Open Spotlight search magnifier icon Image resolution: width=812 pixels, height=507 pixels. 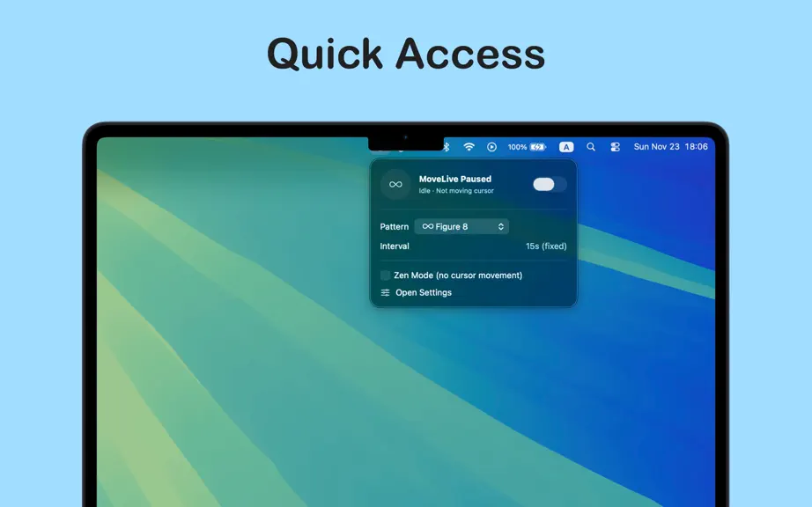point(591,147)
